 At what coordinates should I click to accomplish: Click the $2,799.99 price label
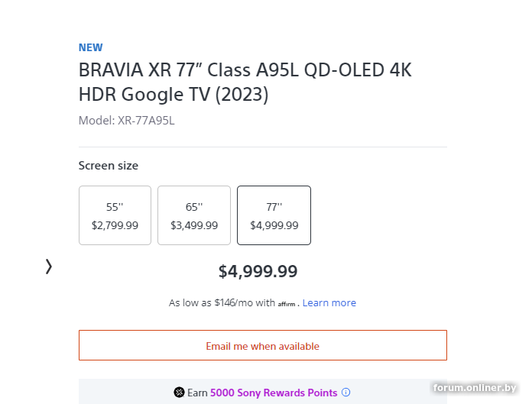(x=115, y=225)
